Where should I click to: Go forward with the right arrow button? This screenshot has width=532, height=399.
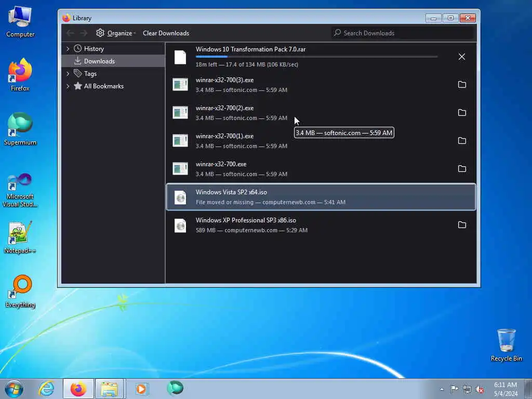84,33
